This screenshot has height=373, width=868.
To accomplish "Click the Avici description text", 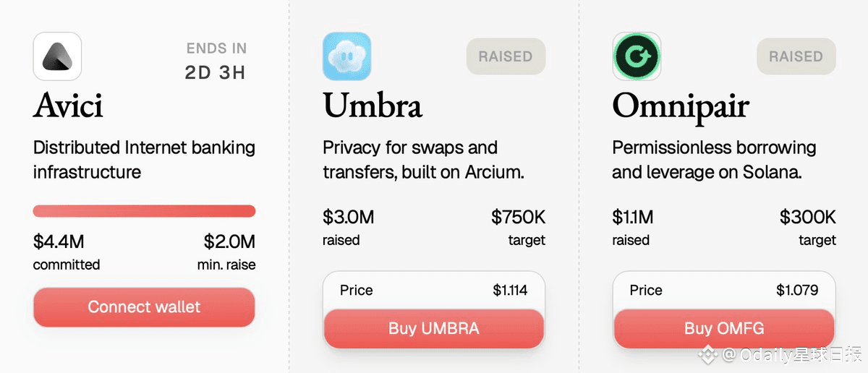I will tap(144, 160).
